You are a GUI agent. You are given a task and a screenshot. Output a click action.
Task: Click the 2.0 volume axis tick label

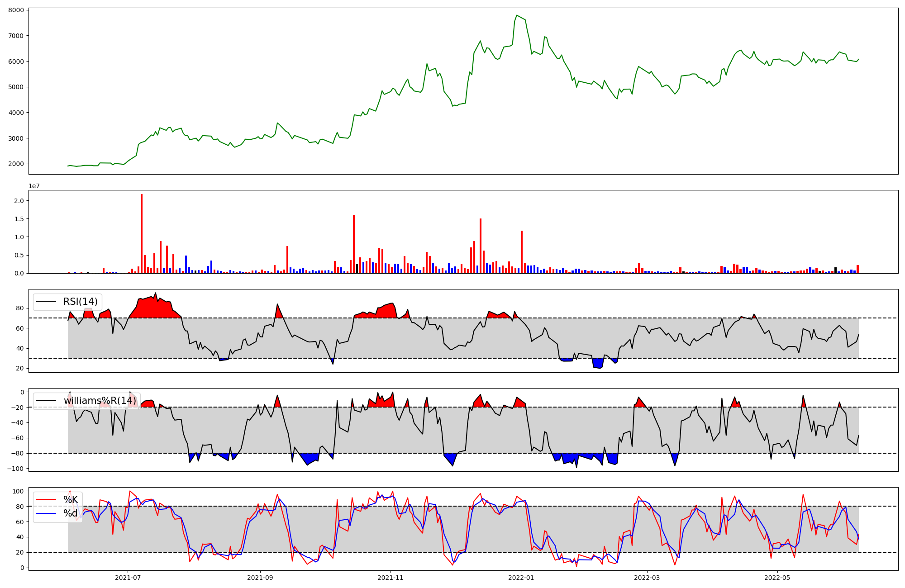18,200
